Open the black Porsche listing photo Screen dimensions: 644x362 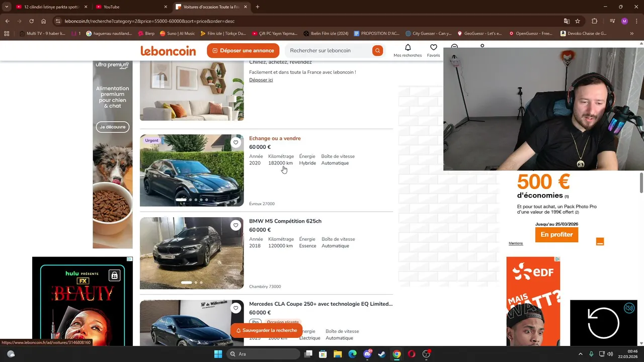tap(192, 170)
